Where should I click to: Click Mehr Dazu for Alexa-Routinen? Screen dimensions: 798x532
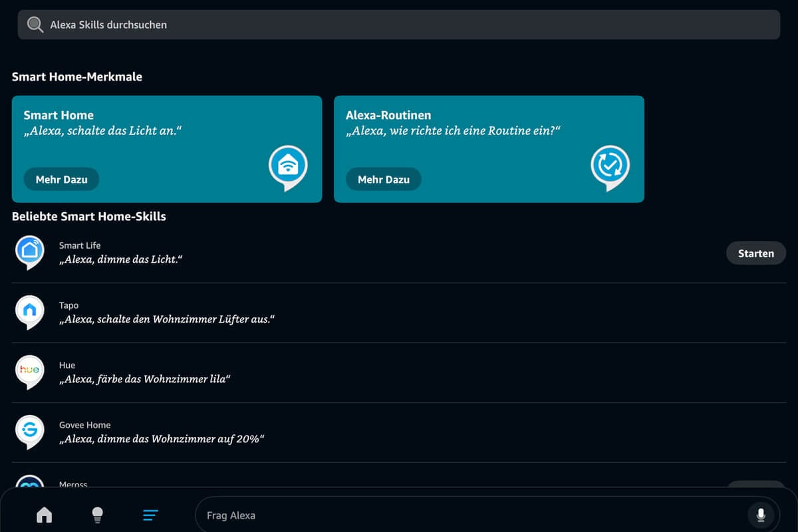383,179
